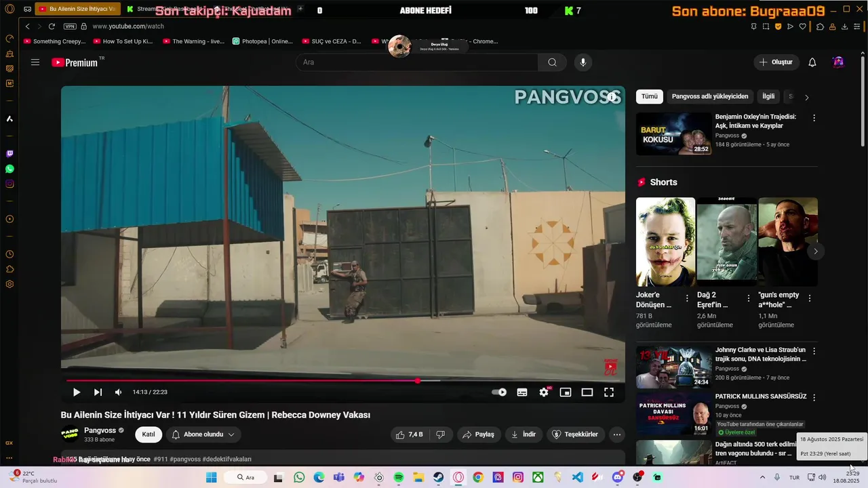Open new browser tab plus

pos(300,9)
